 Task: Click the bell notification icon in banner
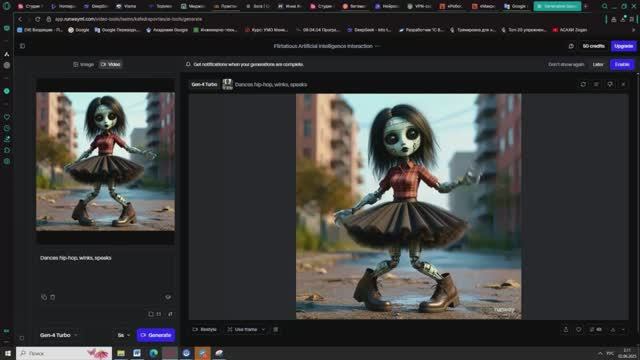(x=188, y=64)
